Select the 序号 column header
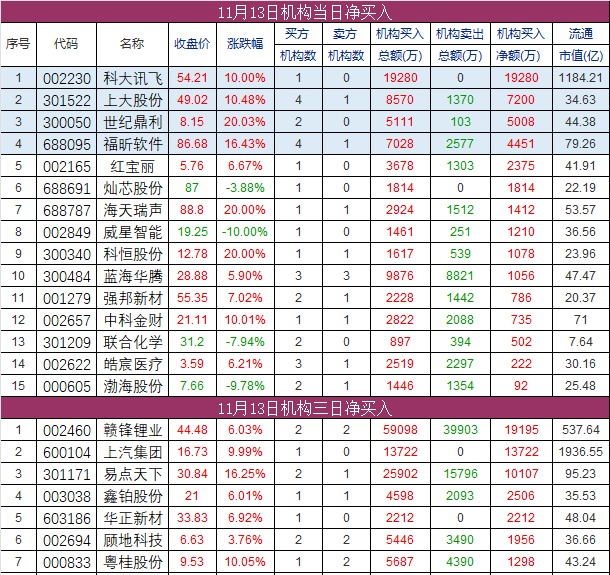Viewport: 610px width, 575px height. (x=18, y=44)
